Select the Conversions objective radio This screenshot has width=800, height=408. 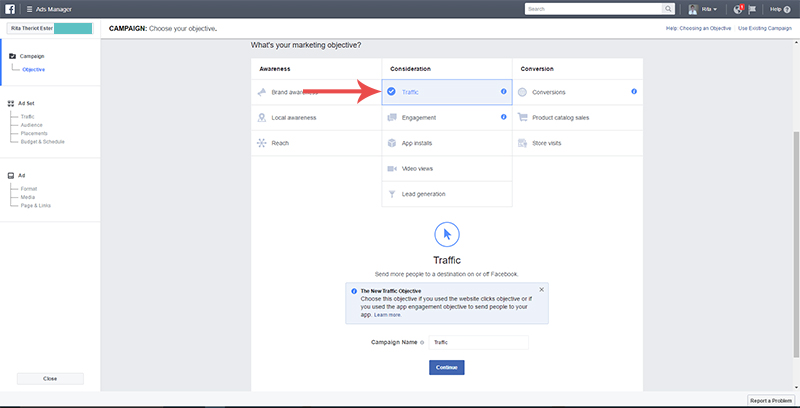pyautogui.click(x=522, y=92)
